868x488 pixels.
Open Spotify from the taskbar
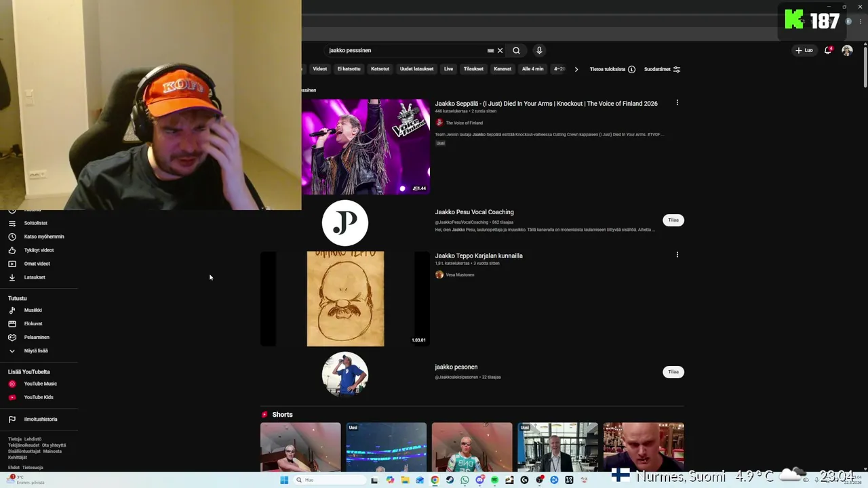coord(494,480)
